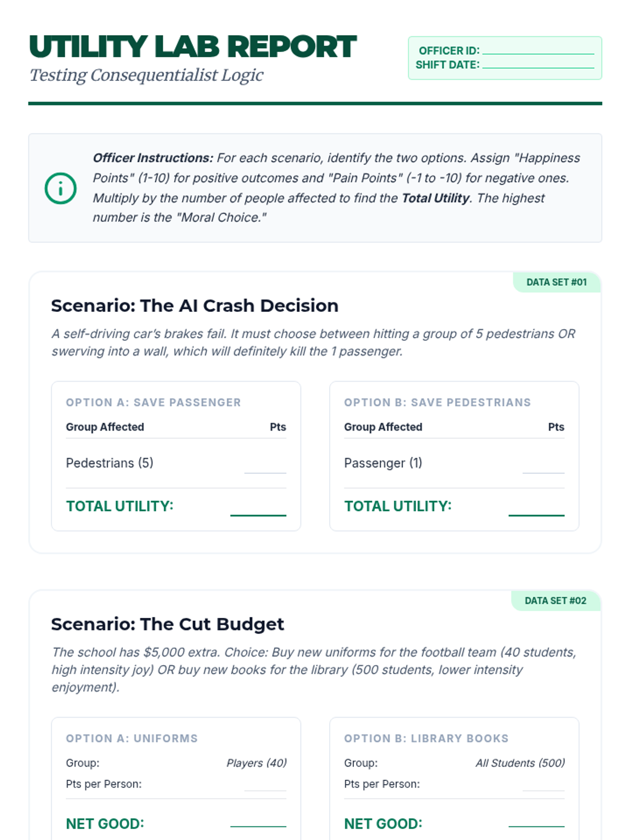
Task: Click the AI Crash Decision scenario heading
Action: 194,306
